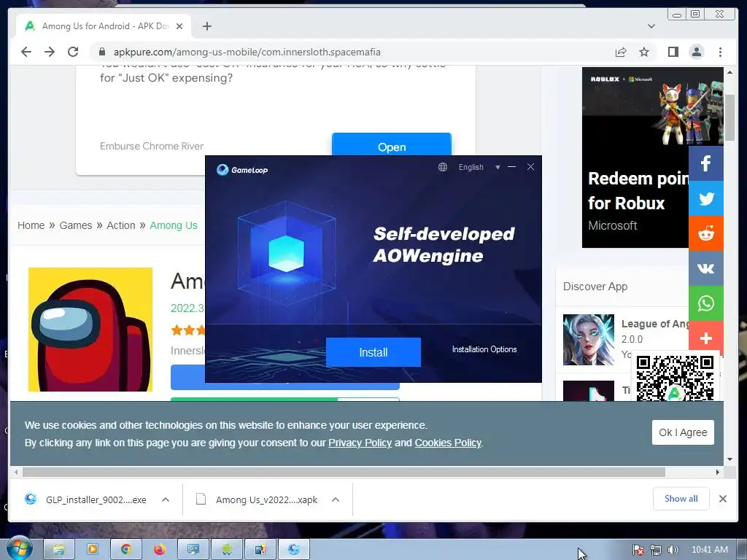The width and height of the screenshot is (747, 560).
Task: Click the globe language icon in GameLoop
Action: pyautogui.click(x=443, y=167)
